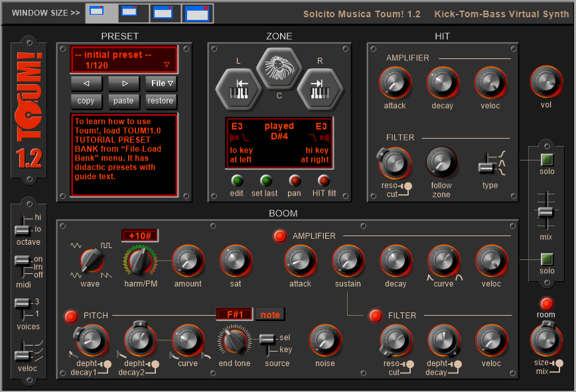Click the BOOM amplifier decay knob
The height and width of the screenshot is (392, 576).
point(396,261)
